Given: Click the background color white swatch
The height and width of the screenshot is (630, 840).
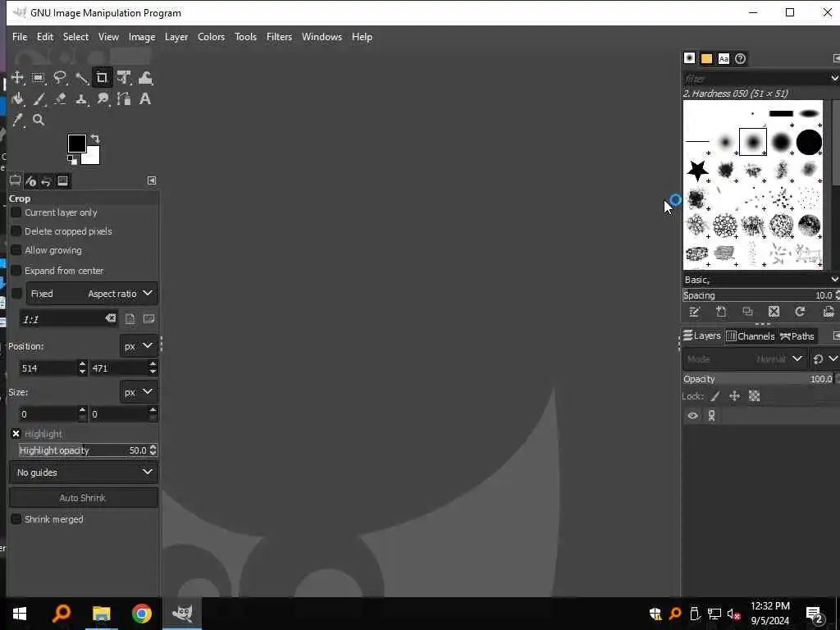Looking at the screenshot, I should [x=92, y=157].
